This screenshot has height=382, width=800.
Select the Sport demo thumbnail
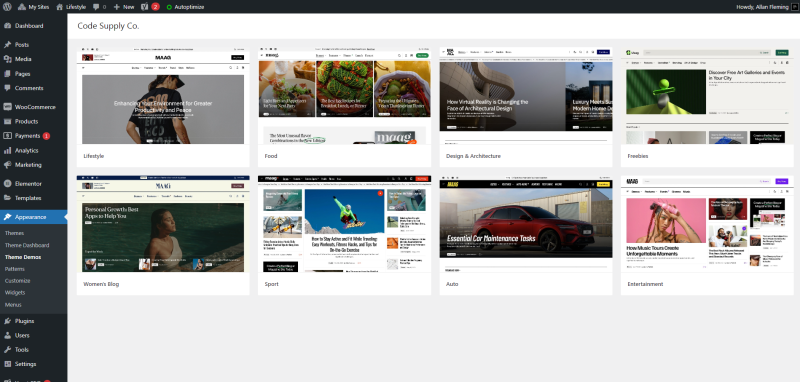(x=344, y=224)
